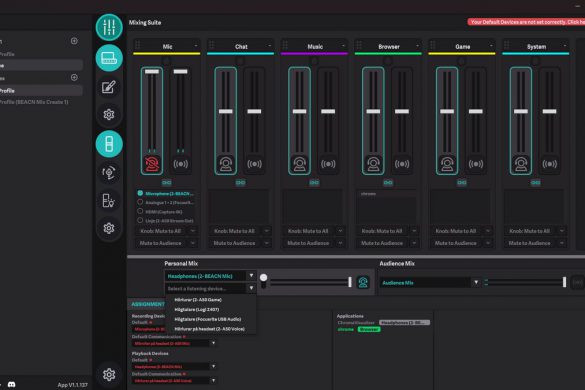This screenshot has height=390, width=585.
Task: Click the red default devices warning banner
Action: 526,22
